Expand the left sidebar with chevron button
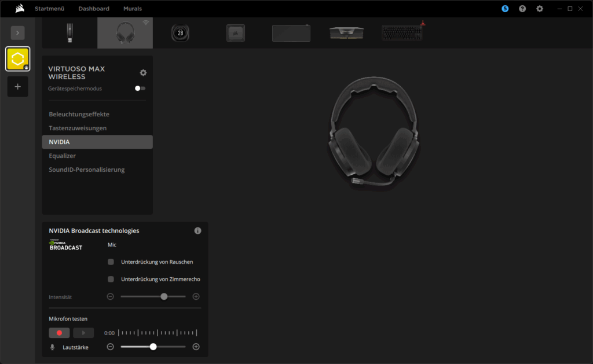 [17, 33]
